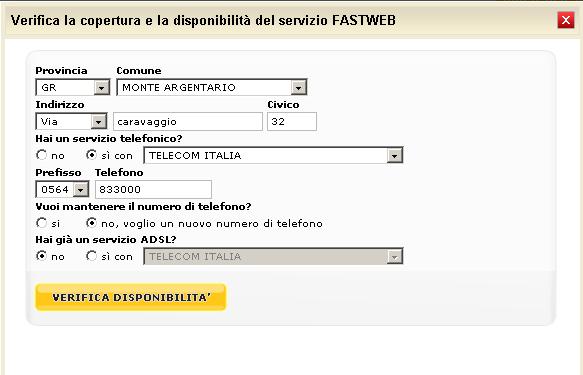Select 'si' to keep phone number

(x=41, y=223)
